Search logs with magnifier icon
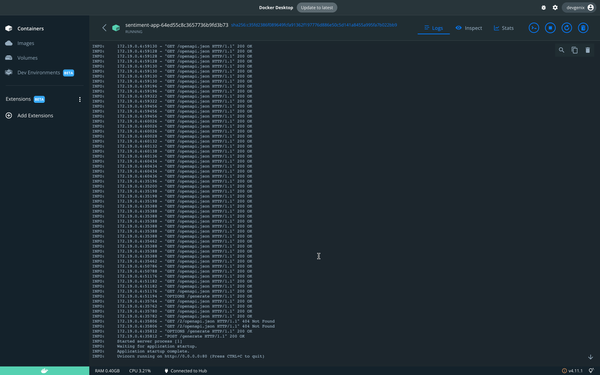This screenshot has height=375, width=600. coord(561,50)
